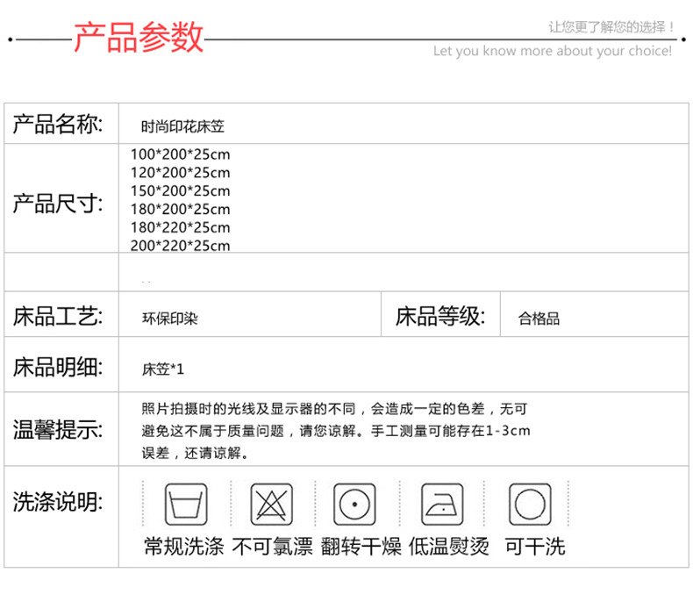
Task: Select size 120*200*25cm
Action: 181,173
